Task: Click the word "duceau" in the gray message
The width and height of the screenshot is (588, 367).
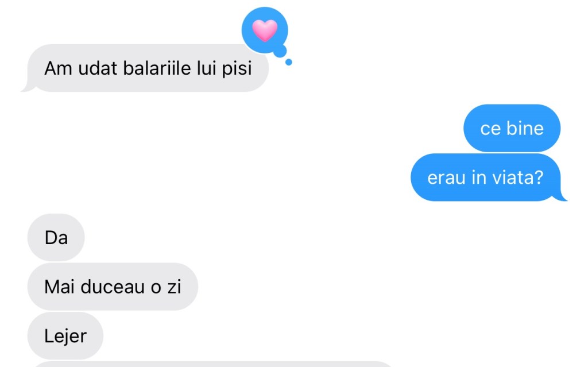Action: [113, 287]
